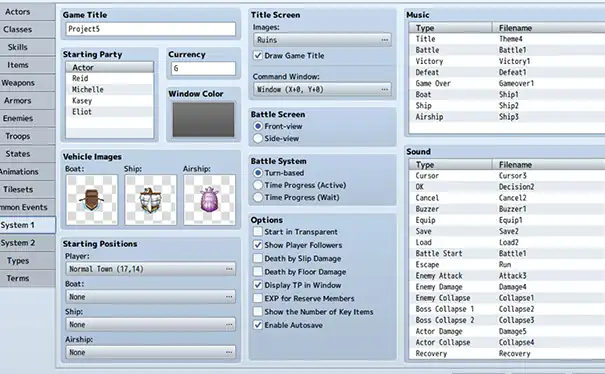Enable the Side-view battle screen option
This screenshot has width=605, height=374.
[x=258, y=138]
